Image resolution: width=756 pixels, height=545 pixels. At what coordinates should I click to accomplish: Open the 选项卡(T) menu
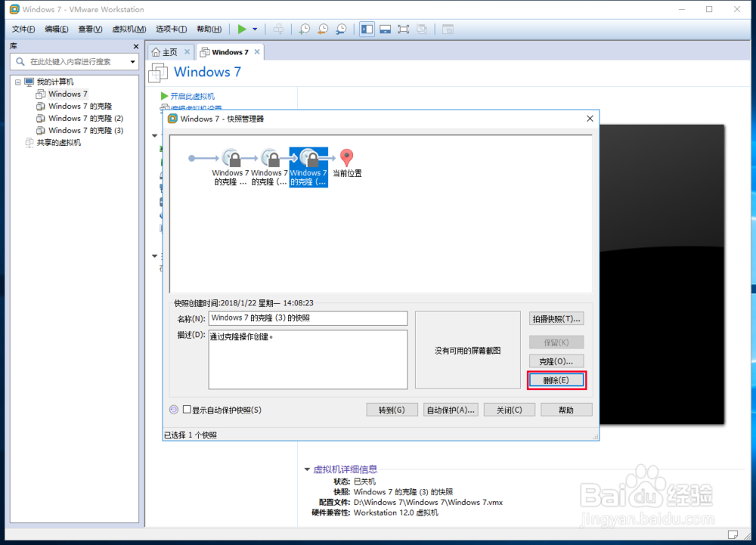[171, 29]
